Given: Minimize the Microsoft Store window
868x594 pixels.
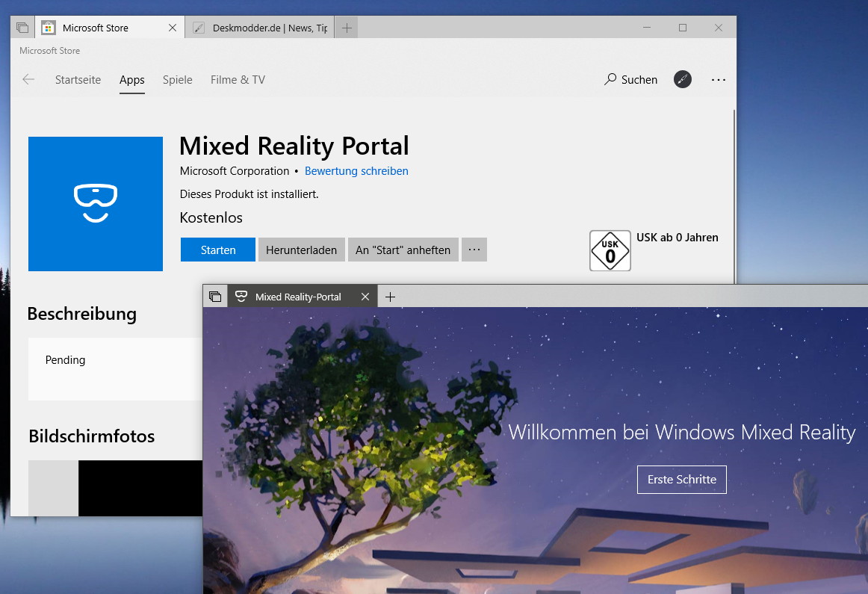Looking at the screenshot, I should pos(647,28).
